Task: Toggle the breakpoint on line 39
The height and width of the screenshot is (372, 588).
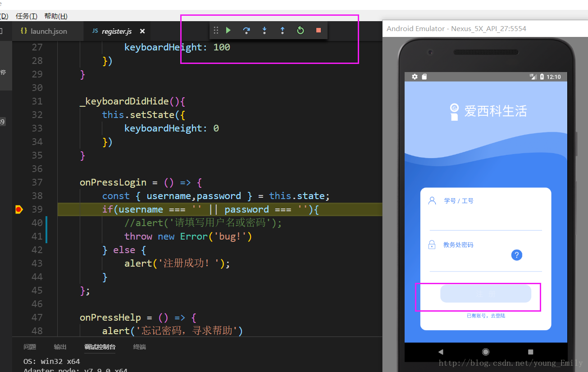Action: click(x=18, y=209)
